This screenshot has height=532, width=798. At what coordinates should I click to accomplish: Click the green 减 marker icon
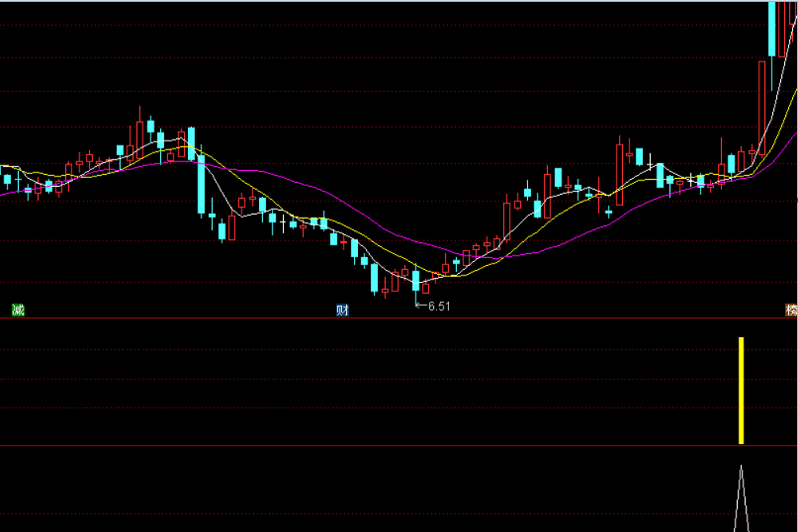click(19, 310)
